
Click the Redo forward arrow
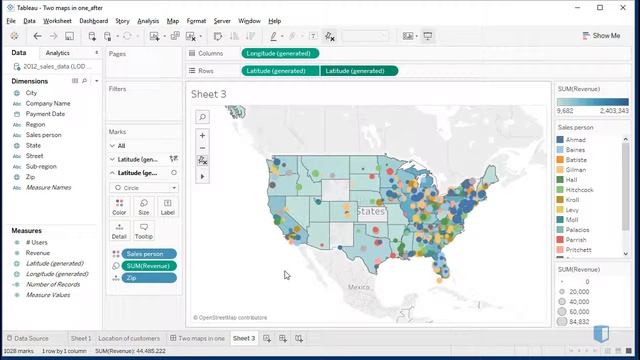(x=53, y=36)
